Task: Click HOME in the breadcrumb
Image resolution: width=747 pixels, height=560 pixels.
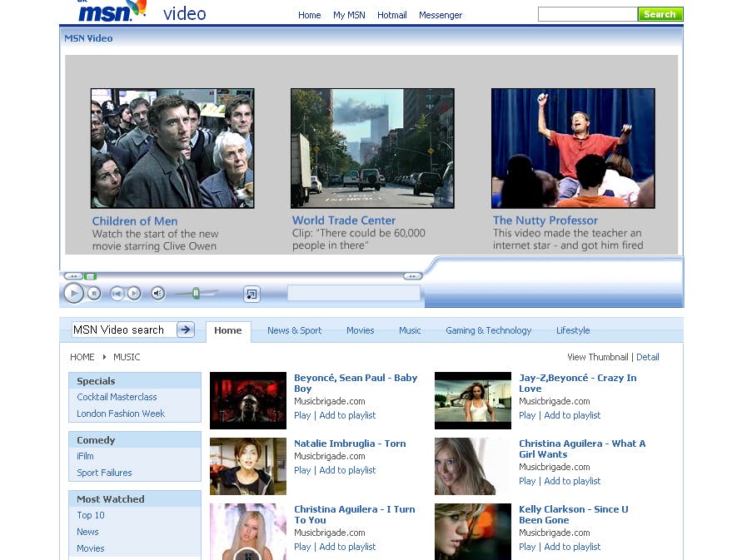Action: coord(82,357)
